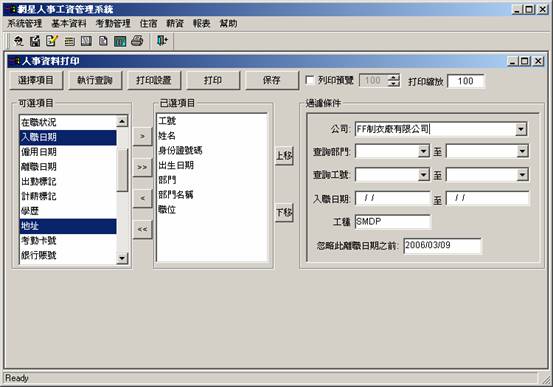Move all items right with >> button
This screenshot has width=553, height=387.
[142, 167]
